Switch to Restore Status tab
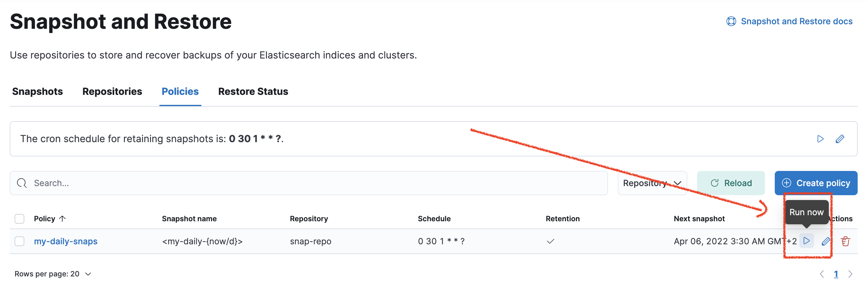Viewport: 868px width, 294px height. pyautogui.click(x=253, y=92)
